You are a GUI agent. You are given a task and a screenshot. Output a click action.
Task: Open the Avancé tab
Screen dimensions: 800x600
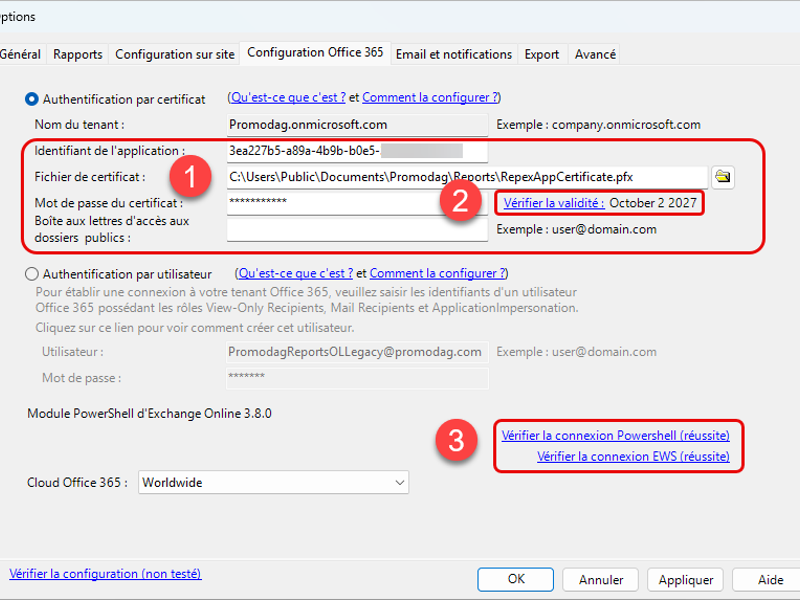595,54
